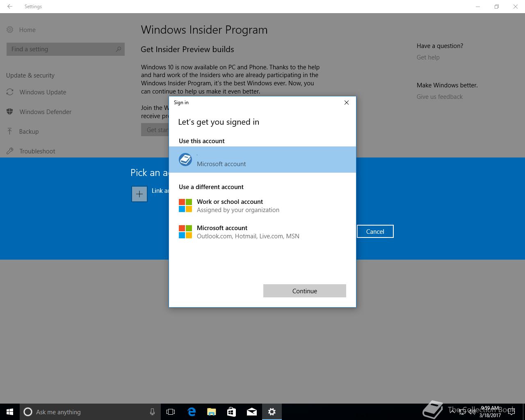The height and width of the screenshot is (420, 525).
Task: Open Task View from the taskbar
Action: [x=171, y=412]
